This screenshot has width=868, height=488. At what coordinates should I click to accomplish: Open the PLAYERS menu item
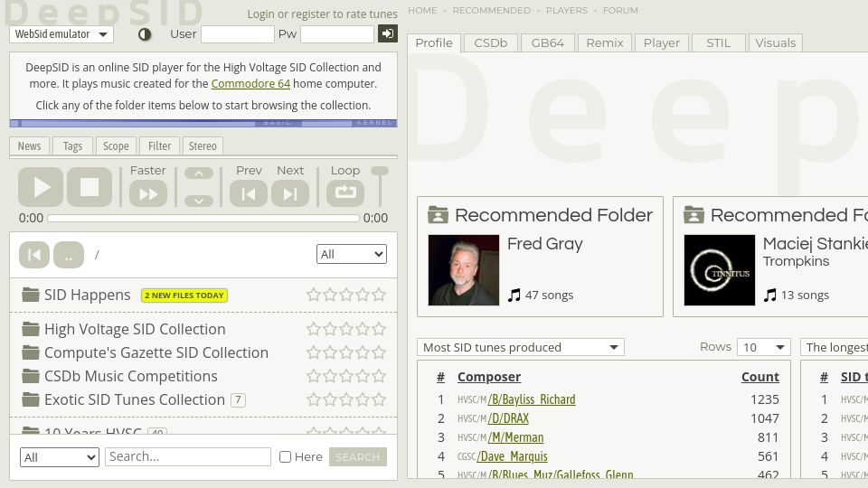[x=566, y=11]
